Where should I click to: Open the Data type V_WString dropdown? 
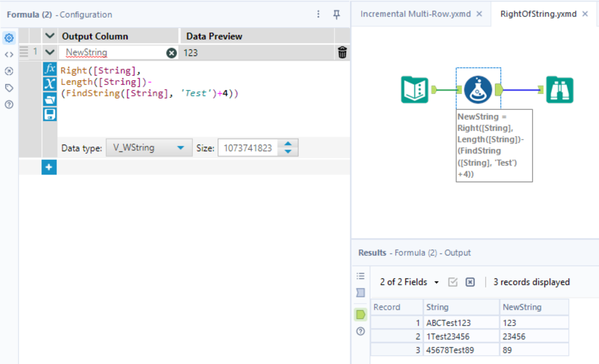(149, 148)
